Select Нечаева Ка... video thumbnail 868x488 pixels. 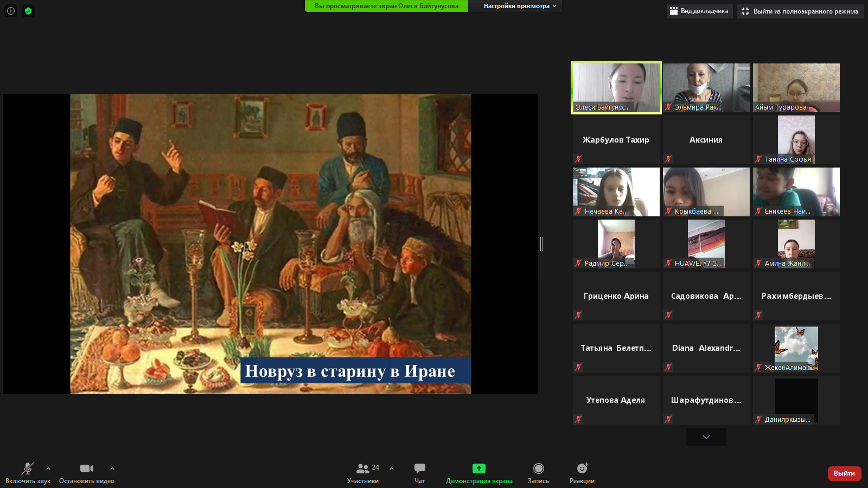616,192
